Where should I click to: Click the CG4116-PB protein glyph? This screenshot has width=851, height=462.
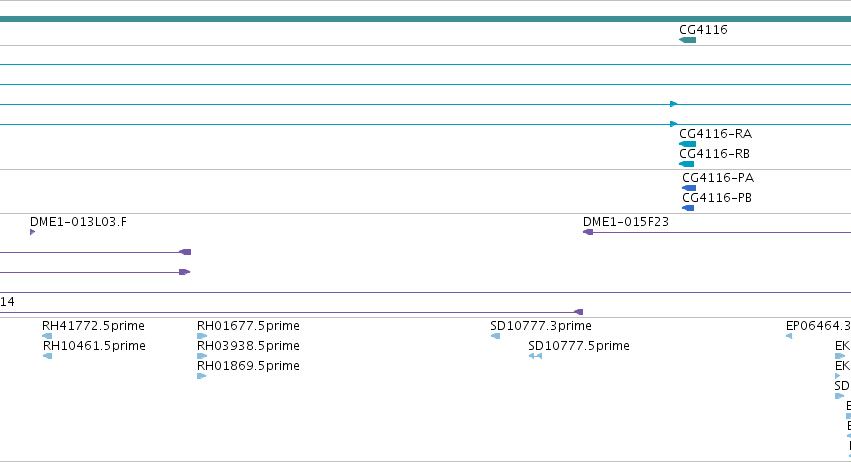[x=688, y=208]
